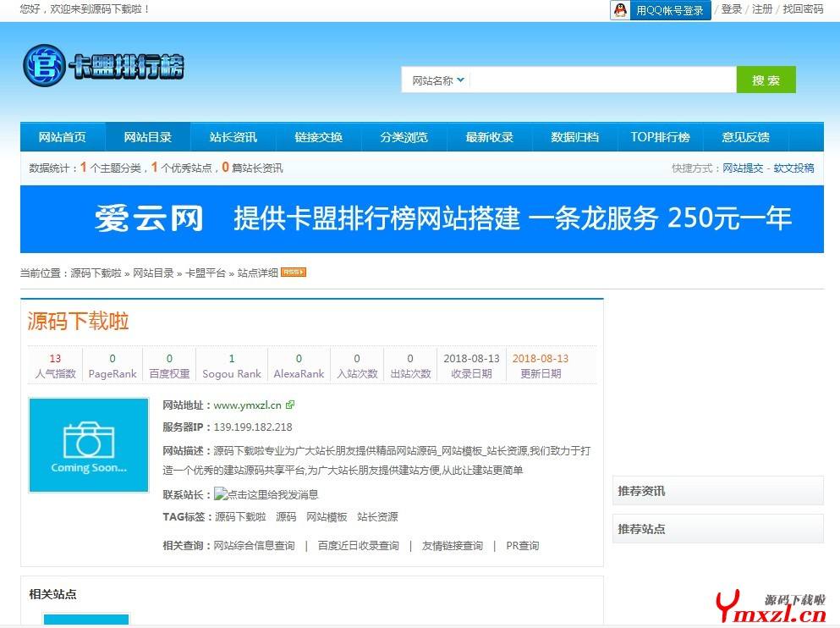The image size is (840, 628).
Task: Click the QQ account login button
Action: [660, 10]
